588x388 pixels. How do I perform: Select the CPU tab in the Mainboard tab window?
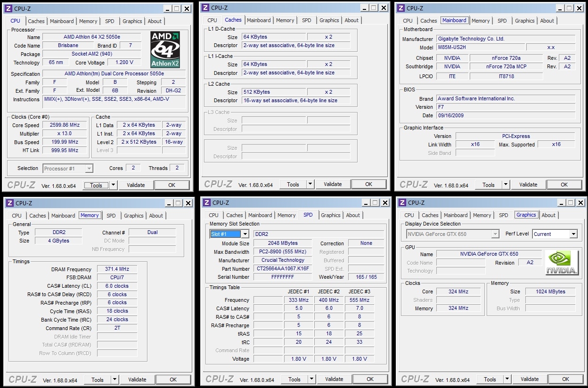[408, 21]
